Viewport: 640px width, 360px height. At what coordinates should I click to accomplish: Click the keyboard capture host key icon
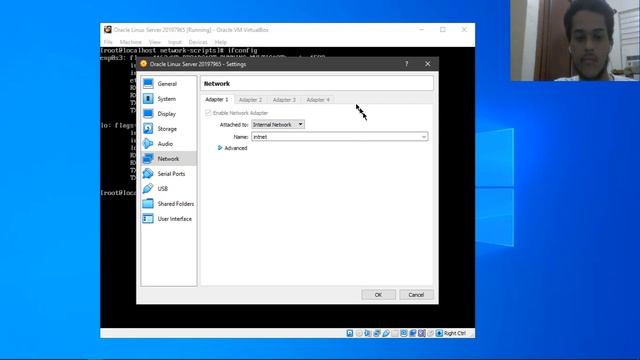click(x=439, y=333)
